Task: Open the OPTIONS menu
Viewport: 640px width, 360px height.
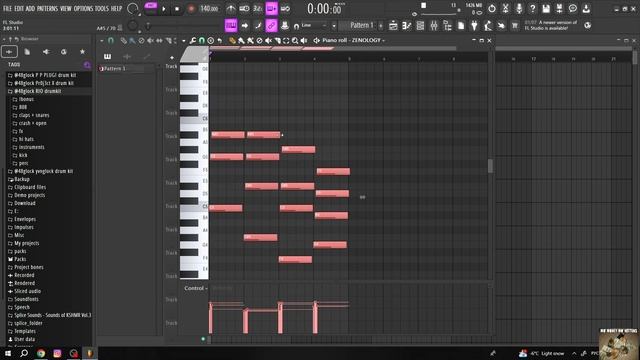Action: [83, 8]
